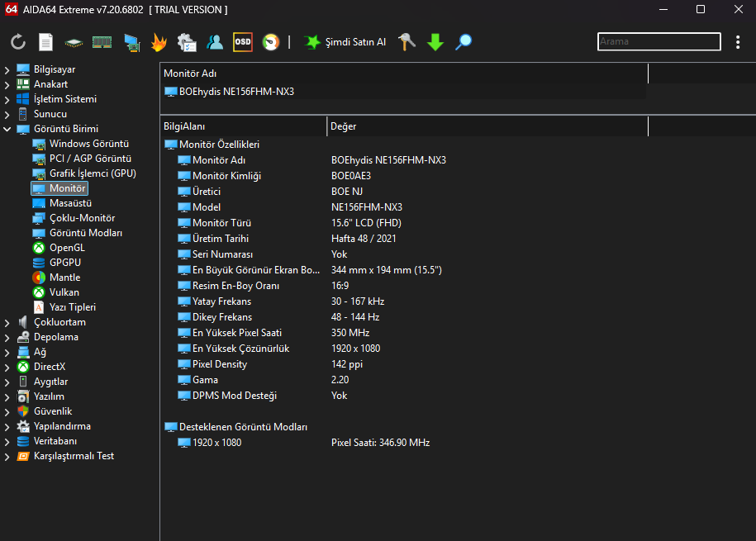The image size is (756, 541).
Task: Click the magnifier search icon
Action: coord(464,42)
